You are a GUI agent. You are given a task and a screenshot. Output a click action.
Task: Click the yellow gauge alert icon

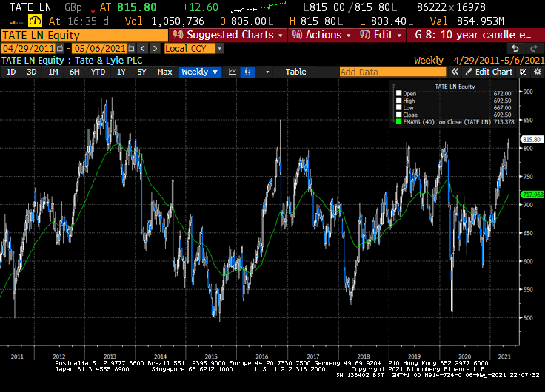click(x=35, y=21)
